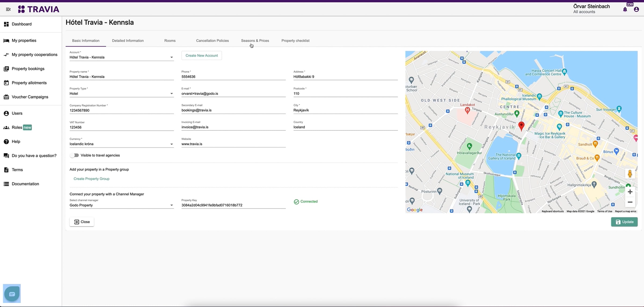Open the Rooms tab

click(x=170, y=41)
